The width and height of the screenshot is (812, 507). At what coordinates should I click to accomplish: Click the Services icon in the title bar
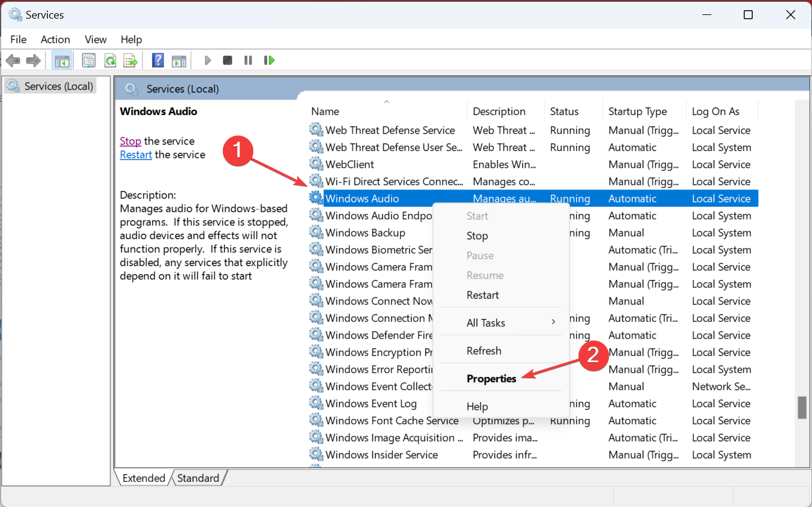15,14
